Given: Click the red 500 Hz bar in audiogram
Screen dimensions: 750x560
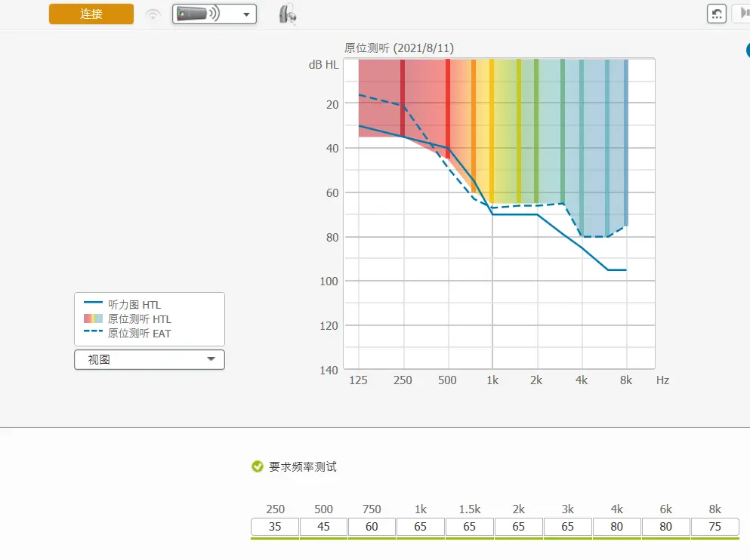Looking at the screenshot, I should click(448, 106).
